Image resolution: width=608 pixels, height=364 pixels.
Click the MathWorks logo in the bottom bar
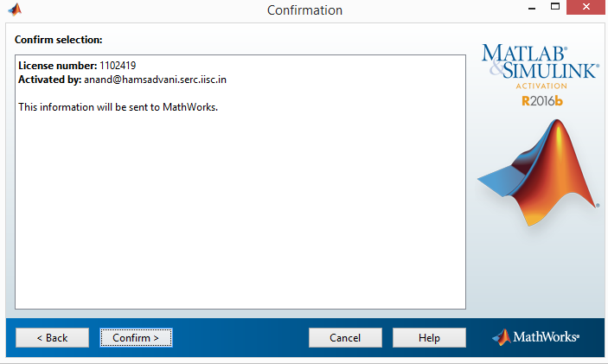pyautogui.click(x=535, y=337)
